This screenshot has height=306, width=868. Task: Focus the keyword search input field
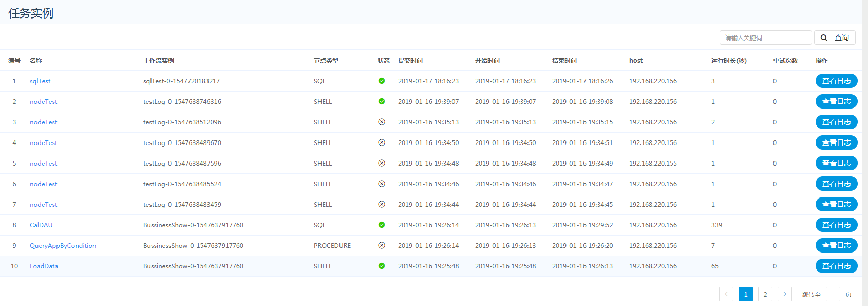[x=765, y=38]
